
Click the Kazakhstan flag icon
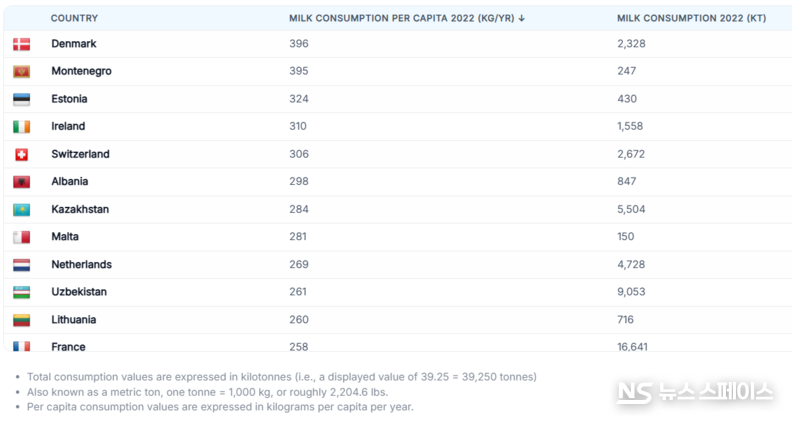21,209
